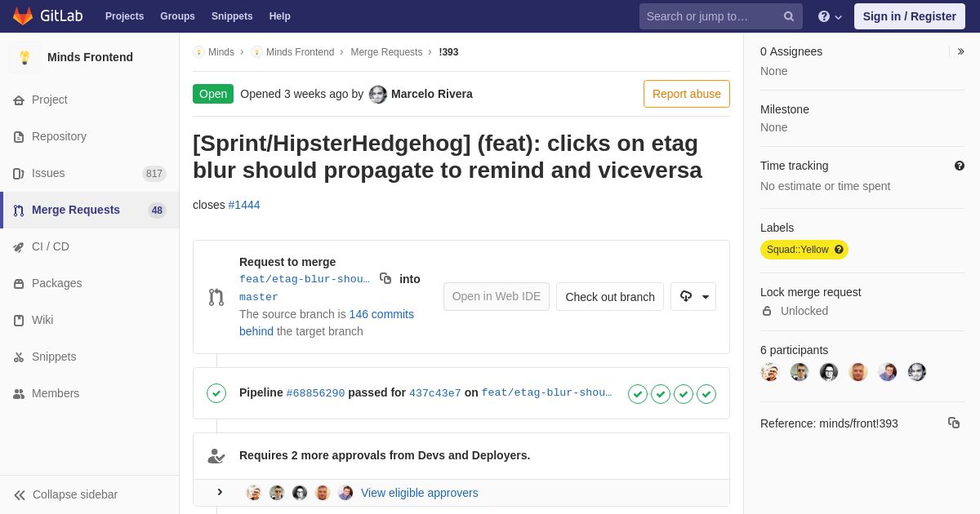Open Minds Frontend project avatar in sidebar

pyautogui.click(x=24, y=57)
